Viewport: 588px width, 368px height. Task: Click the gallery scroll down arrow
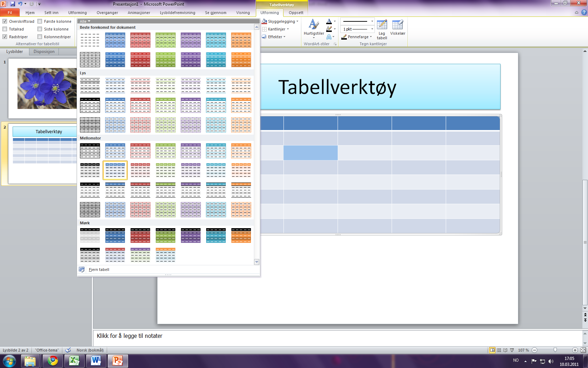click(x=257, y=262)
